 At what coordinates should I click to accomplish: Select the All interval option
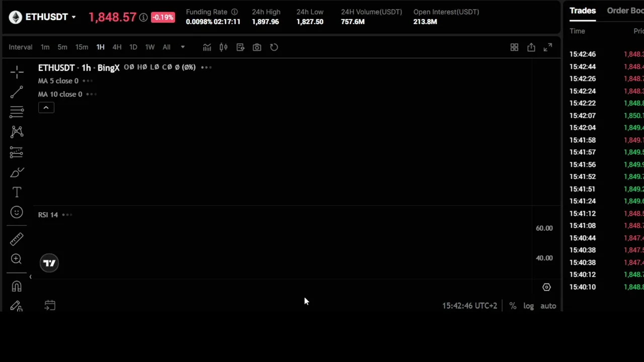tap(167, 47)
